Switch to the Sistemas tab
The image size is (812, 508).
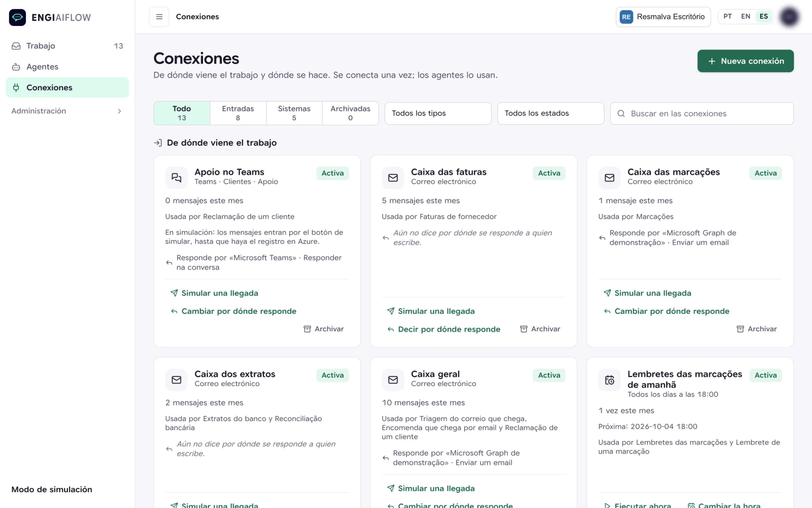click(x=294, y=113)
